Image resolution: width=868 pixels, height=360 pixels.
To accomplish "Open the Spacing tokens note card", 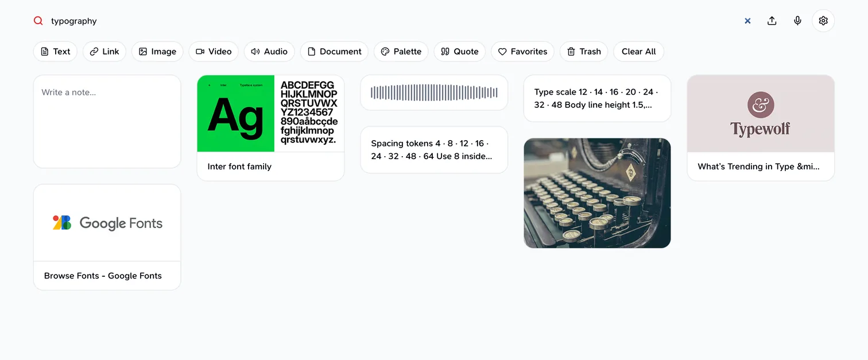I will (x=434, y=150).
